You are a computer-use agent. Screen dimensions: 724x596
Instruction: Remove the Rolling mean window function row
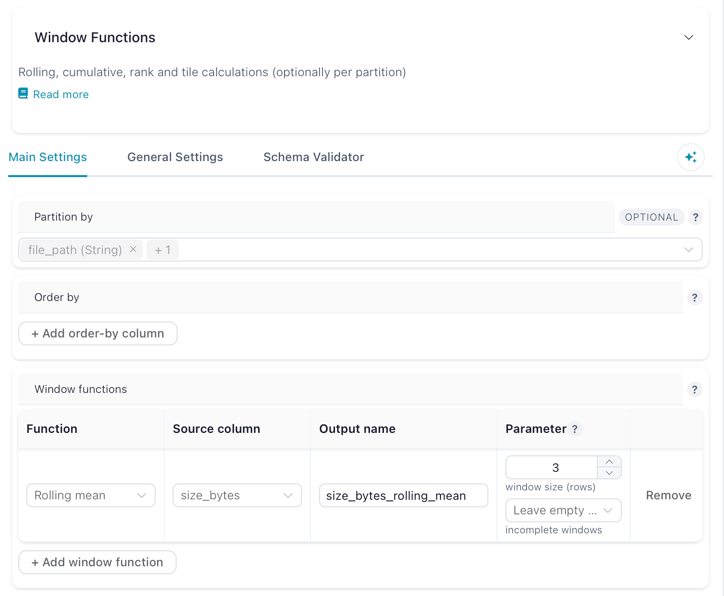pos(668,495)
